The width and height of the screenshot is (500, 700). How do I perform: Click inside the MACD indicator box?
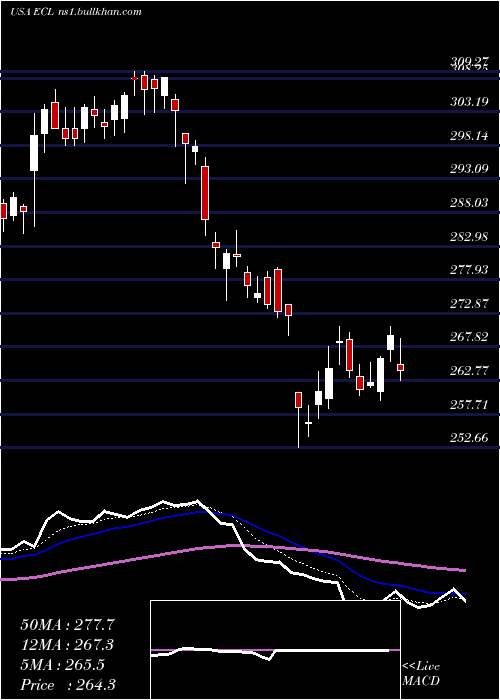(275, 650)
